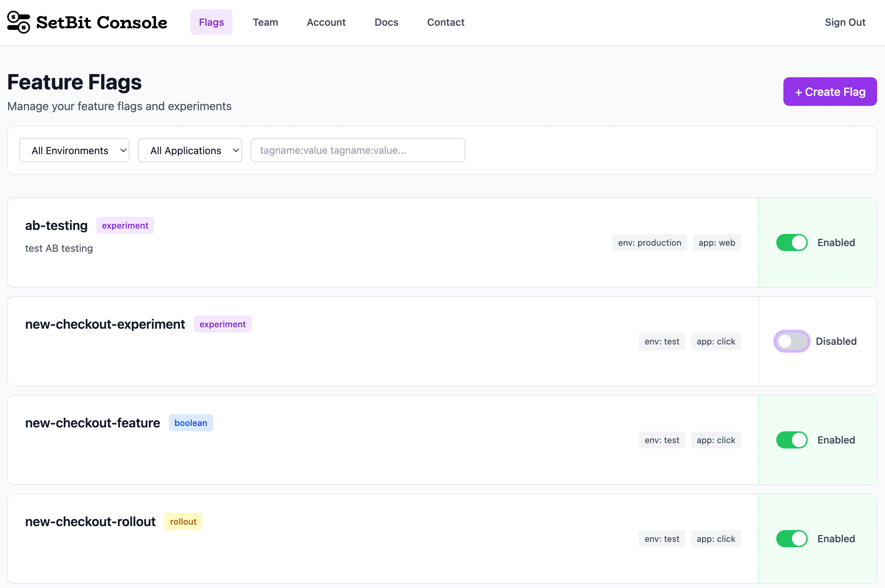Enable the new-checkout-experiment flag

point(791,341)
